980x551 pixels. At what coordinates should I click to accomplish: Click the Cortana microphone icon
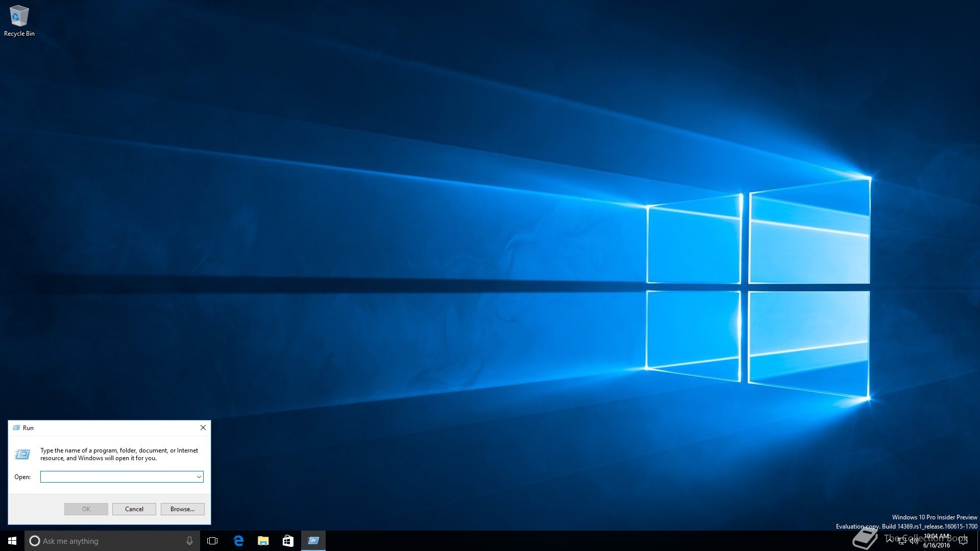tap(189, 541)
